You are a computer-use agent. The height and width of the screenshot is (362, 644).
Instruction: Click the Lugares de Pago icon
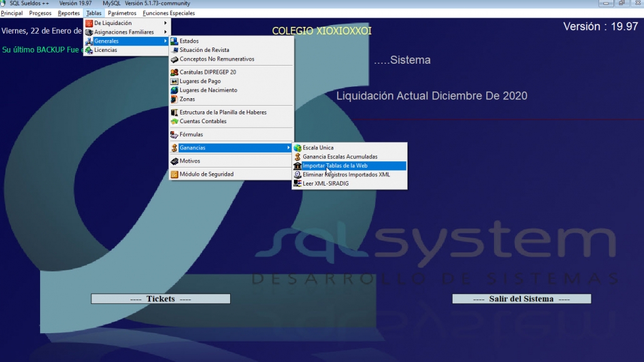tap(174, 81)
